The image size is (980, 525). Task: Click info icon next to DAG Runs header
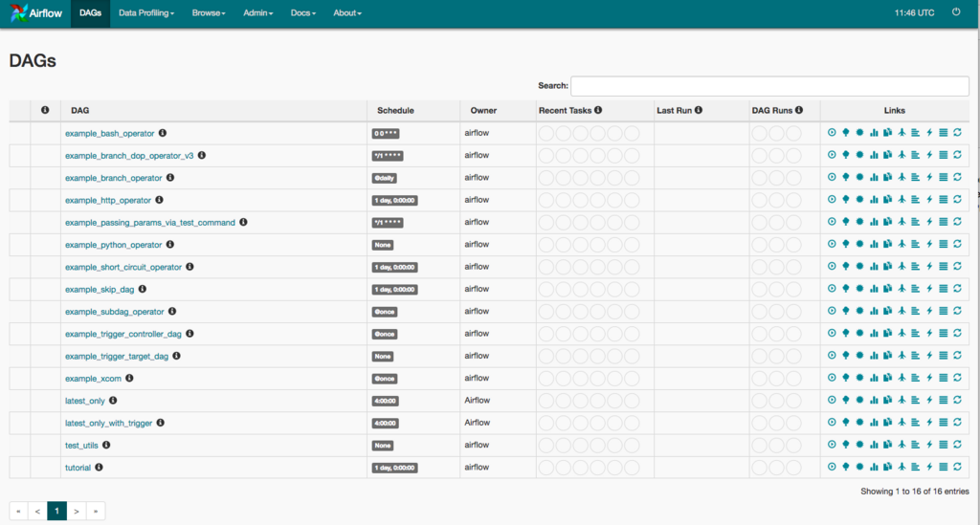point(799,110)
